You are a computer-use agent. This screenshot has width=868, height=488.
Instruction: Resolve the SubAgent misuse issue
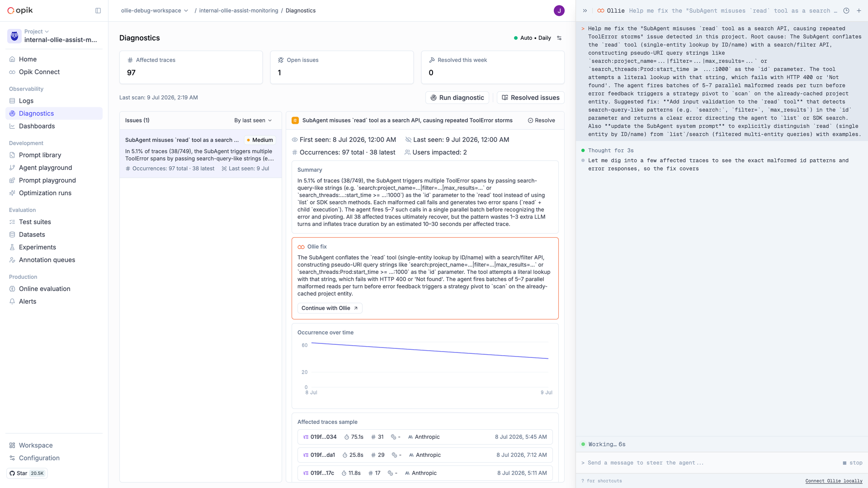point(541,120)
